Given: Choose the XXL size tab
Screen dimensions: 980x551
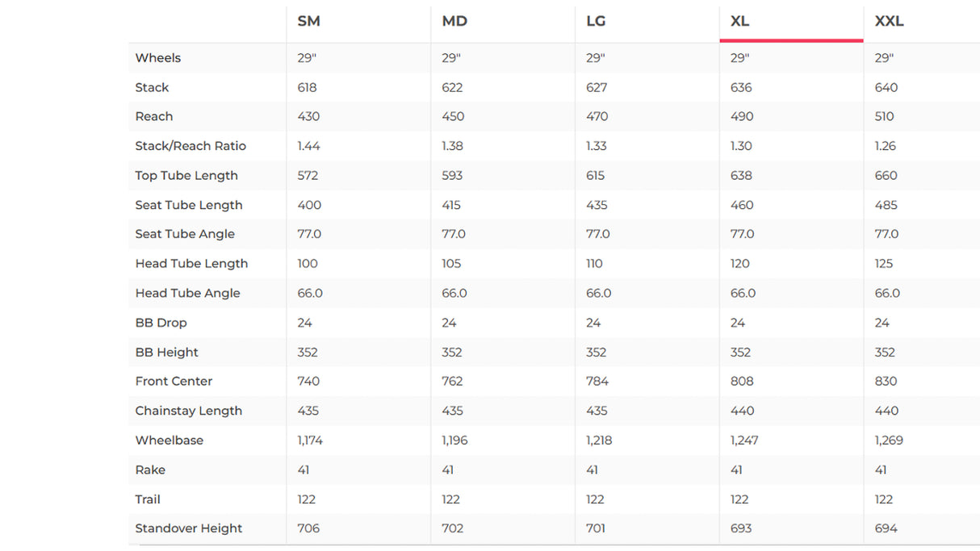Looking at the screenshot, I should pos(889,22).
